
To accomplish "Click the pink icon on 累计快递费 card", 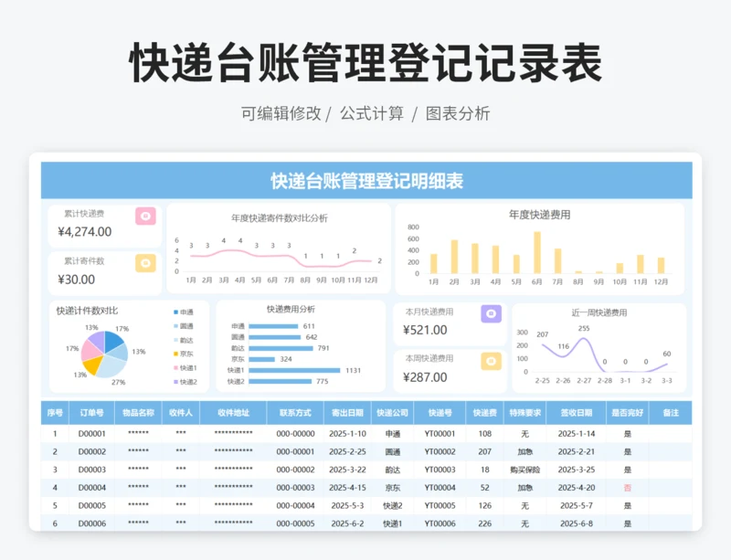I will tap(145, 216).
